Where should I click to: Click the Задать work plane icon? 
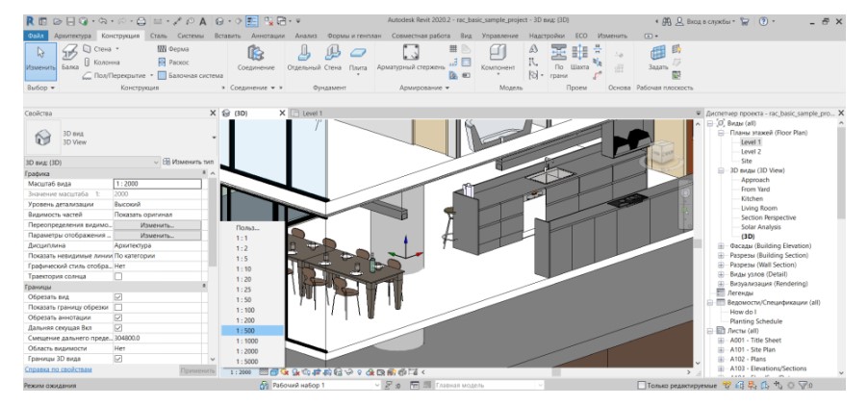click(x=657, y=58)
